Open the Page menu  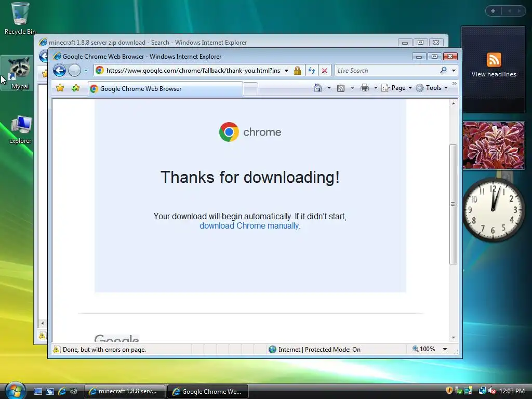coord(396,88)
